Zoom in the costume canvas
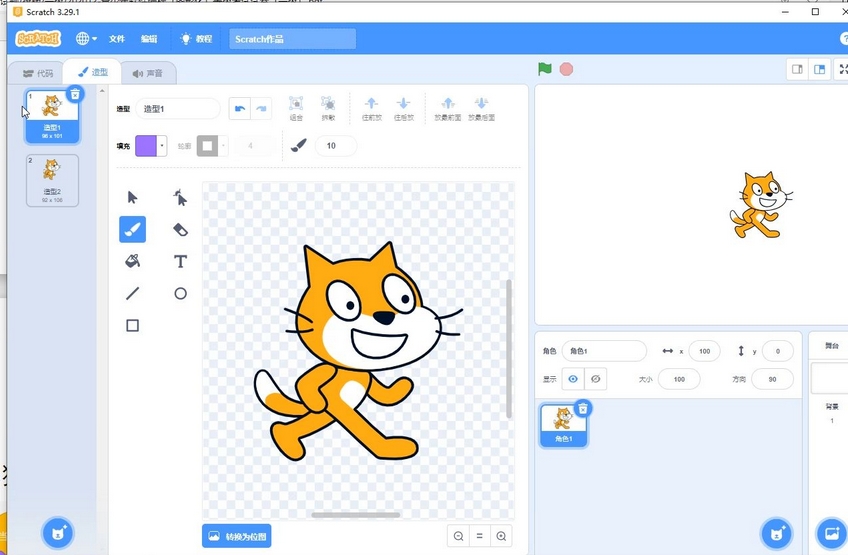848x555 pixels. tap(501, 536)
